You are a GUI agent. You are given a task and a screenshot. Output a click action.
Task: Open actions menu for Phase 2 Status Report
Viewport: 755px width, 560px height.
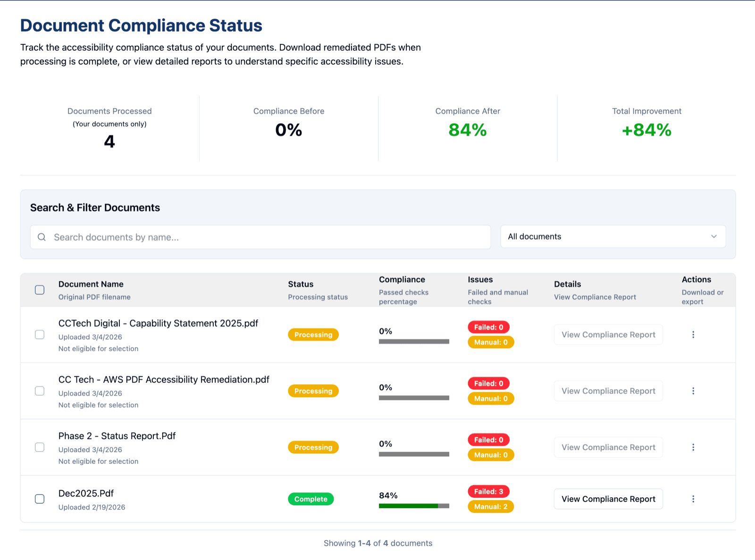click(693, 447)
